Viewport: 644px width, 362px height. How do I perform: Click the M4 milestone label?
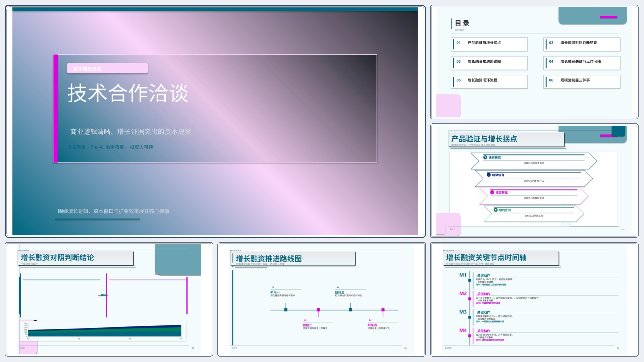[x=463, y=330]
